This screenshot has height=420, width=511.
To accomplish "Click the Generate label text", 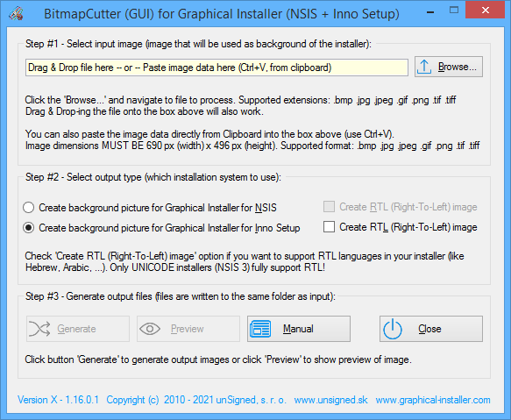I will tap(76, 329).
